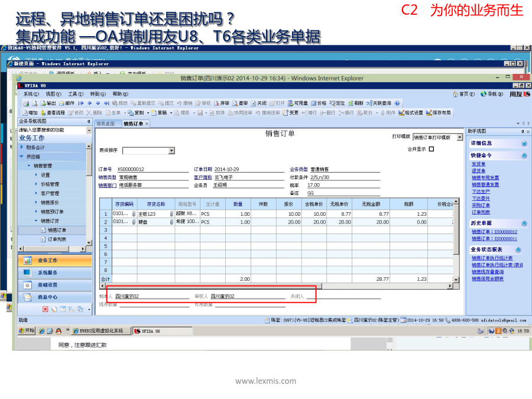The height and width of the screenshot is (399, 532).
Task: Switch to 基础设置 in the bottom navigation
Action: click(54, 285)
